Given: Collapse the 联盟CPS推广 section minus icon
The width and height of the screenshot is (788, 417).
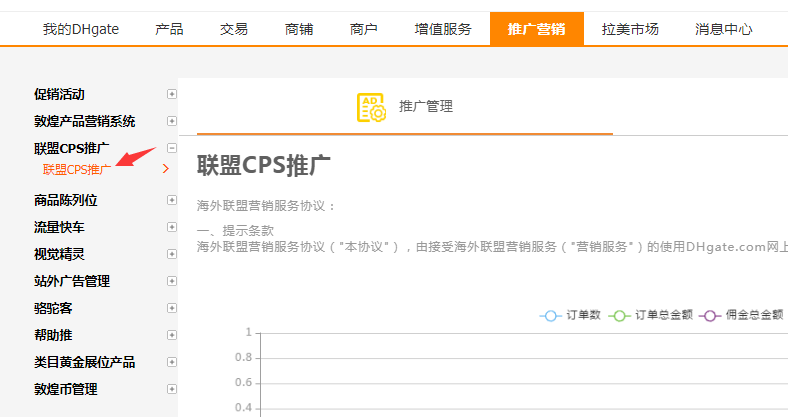Looking at the screenshot, I should (x=172, y=148).
